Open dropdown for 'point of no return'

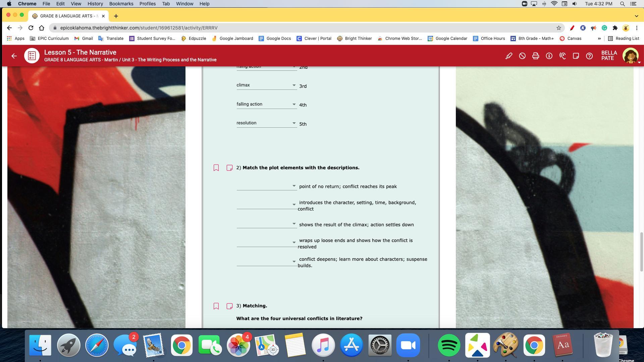pyautogui.click(x=266, y=186)
